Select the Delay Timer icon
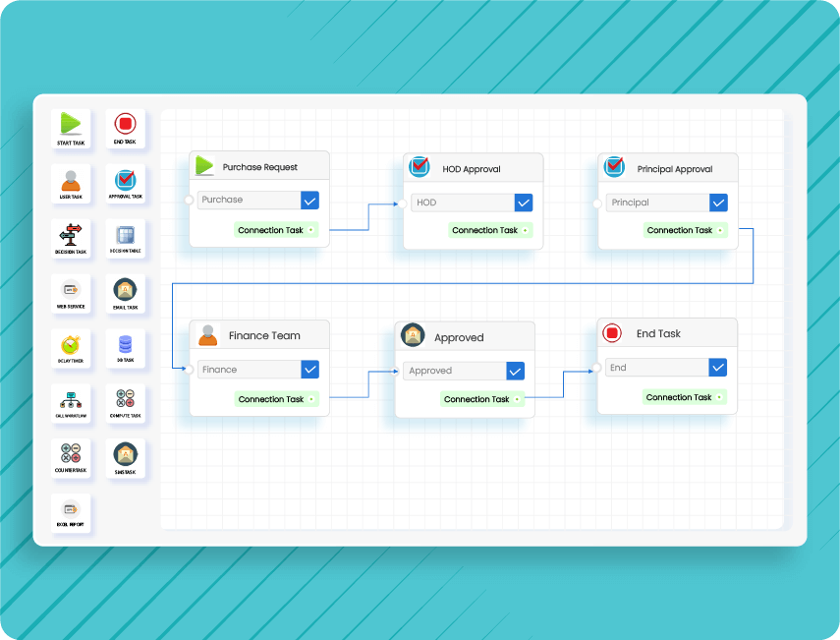 click(71, 346)
